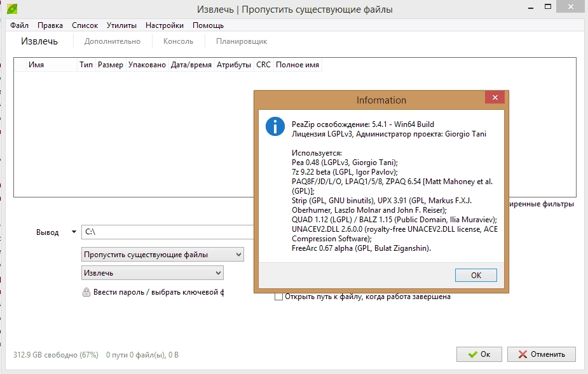The width and height of the screenshot is (588, 374).
Task: Sort list by Упаковано column header
Action: point(147,65)
